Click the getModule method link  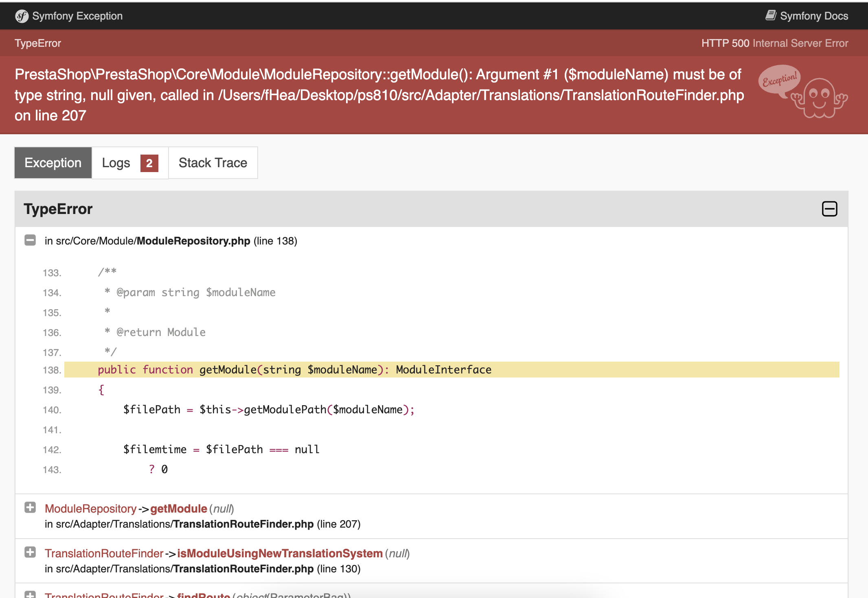178,508
